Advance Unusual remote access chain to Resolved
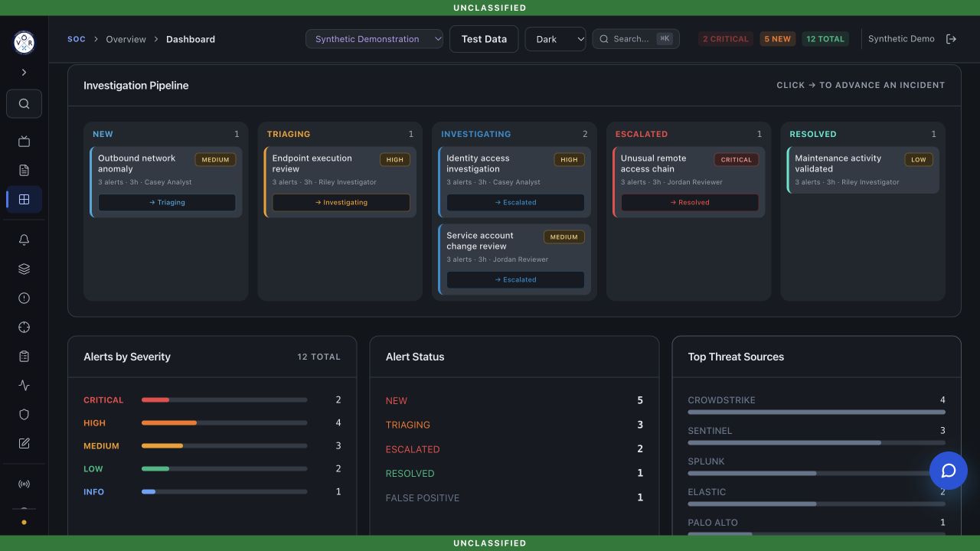The image size is (980, 551). pos(690,203)
